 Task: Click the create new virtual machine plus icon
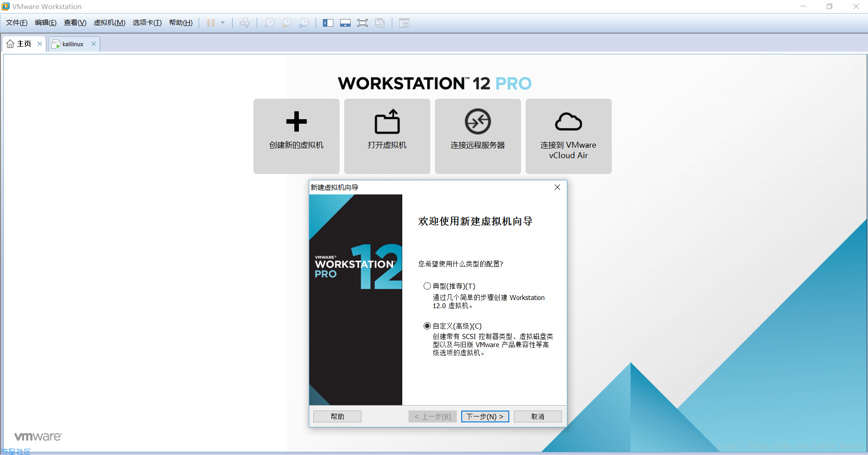[x=297, y=121]
